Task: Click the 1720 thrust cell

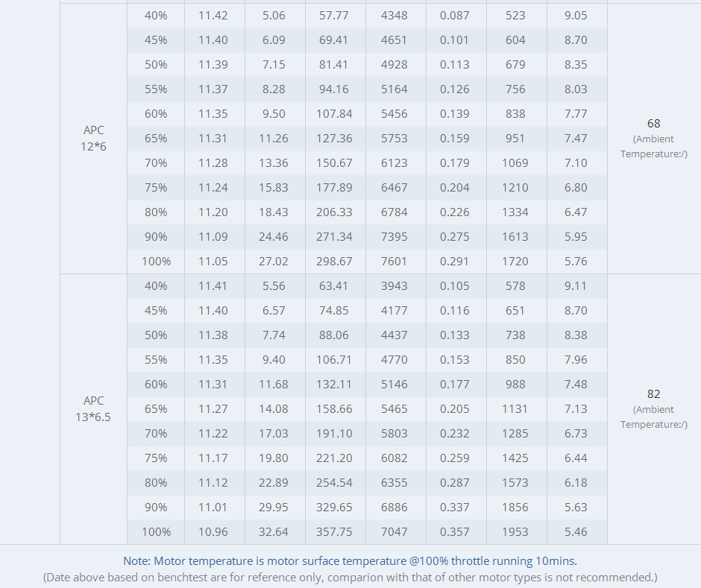Action: (515, 262)
